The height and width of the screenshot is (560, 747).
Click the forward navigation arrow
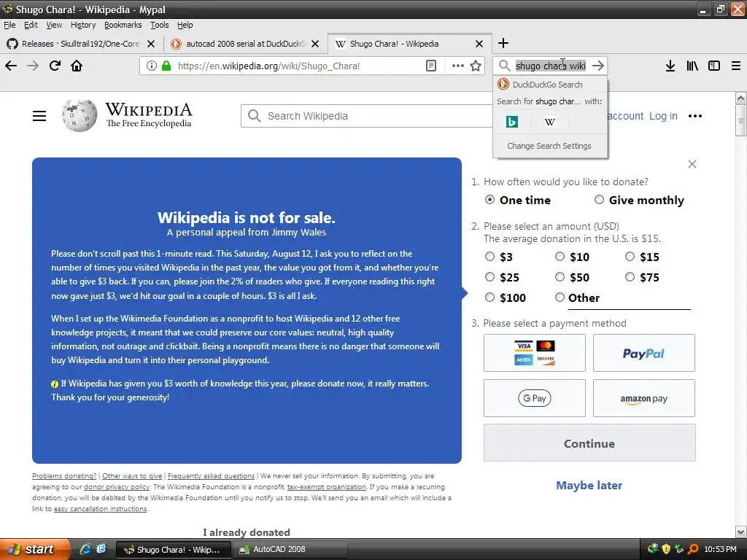[x=33, y=66]
